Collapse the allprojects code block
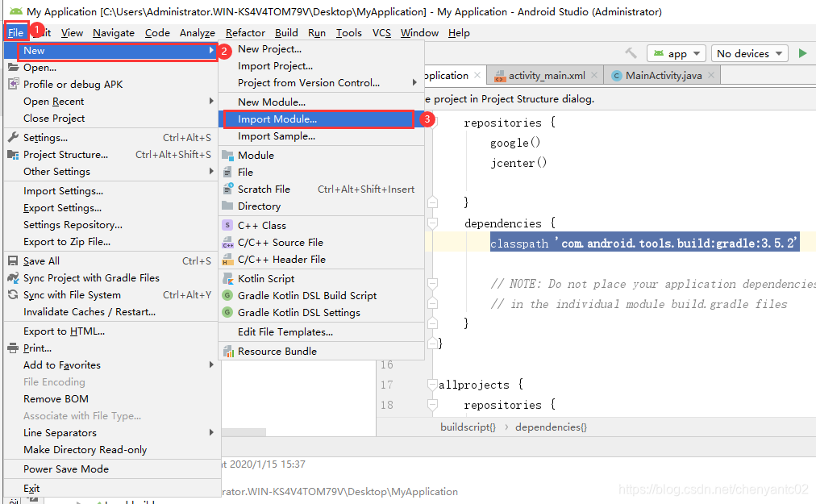The height and width of the screenshot is (504, 816). (432, 385)
